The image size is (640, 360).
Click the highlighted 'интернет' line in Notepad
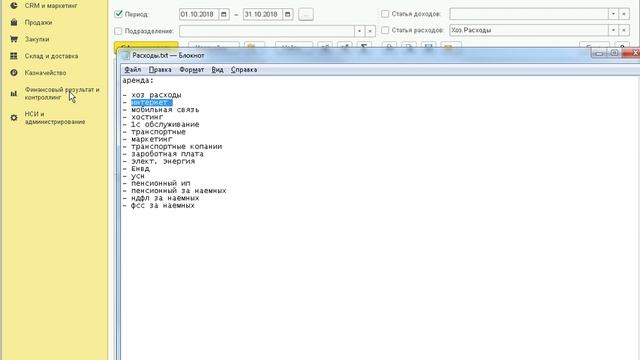coord(152,102)
